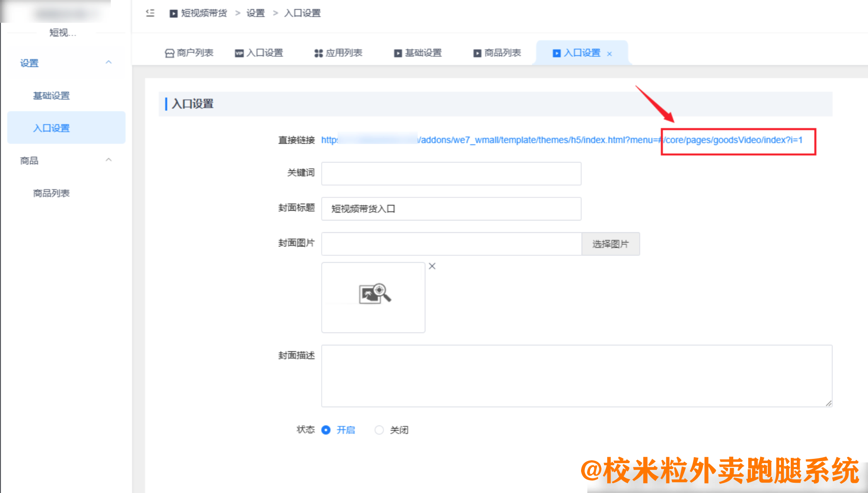Image resolution: width=868 pixels, height=493 pixels.
Task: Click the store icon on 商户列表 tab
Action: pyautogui.click(x=169, y=53)
